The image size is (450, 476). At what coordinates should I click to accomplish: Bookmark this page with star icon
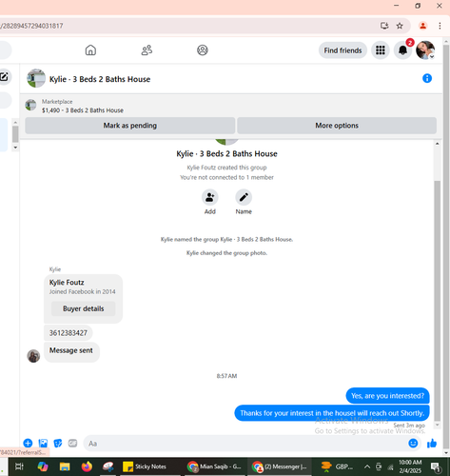400,26
